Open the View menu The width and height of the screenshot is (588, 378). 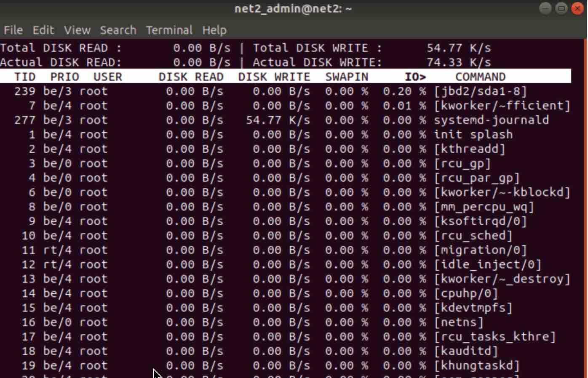click(x=77, y=30)
